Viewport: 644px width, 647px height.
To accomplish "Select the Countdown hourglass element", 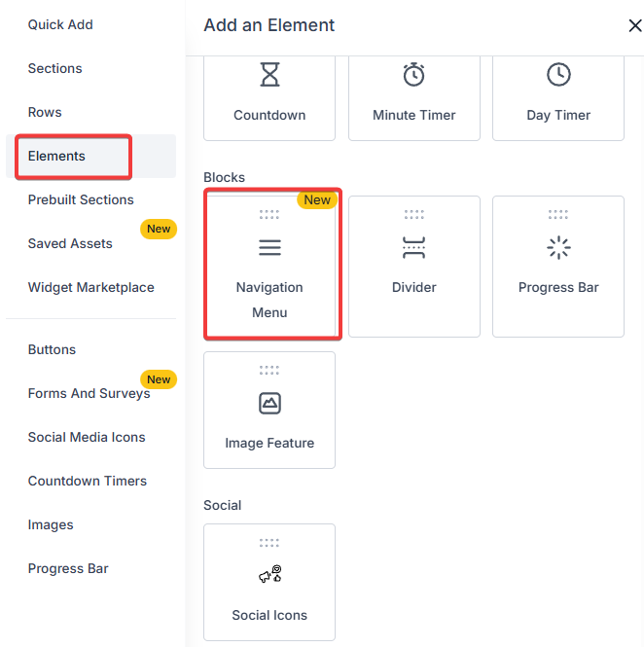I will click(x=269, y=95).
